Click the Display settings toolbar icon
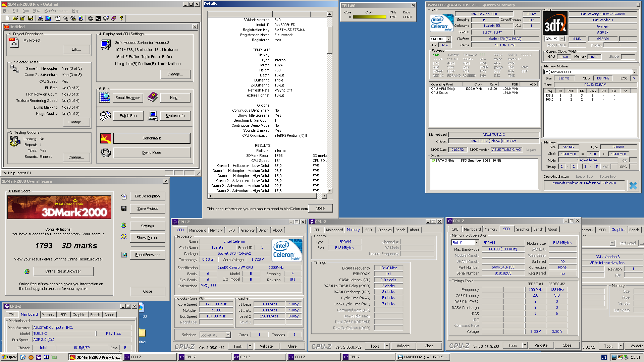The height and width of the screenshot is (362, 644). click(81, 18)
